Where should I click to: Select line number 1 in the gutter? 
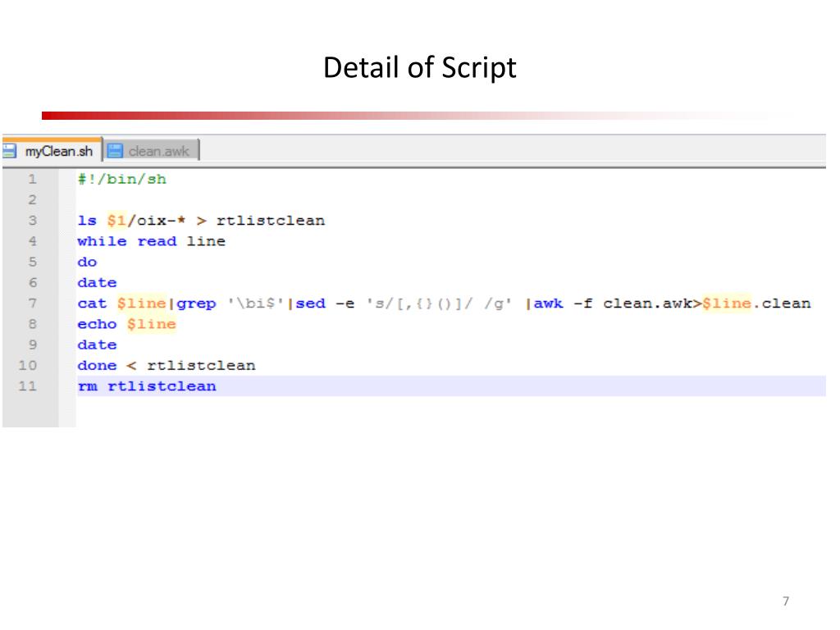coord(32,179)
